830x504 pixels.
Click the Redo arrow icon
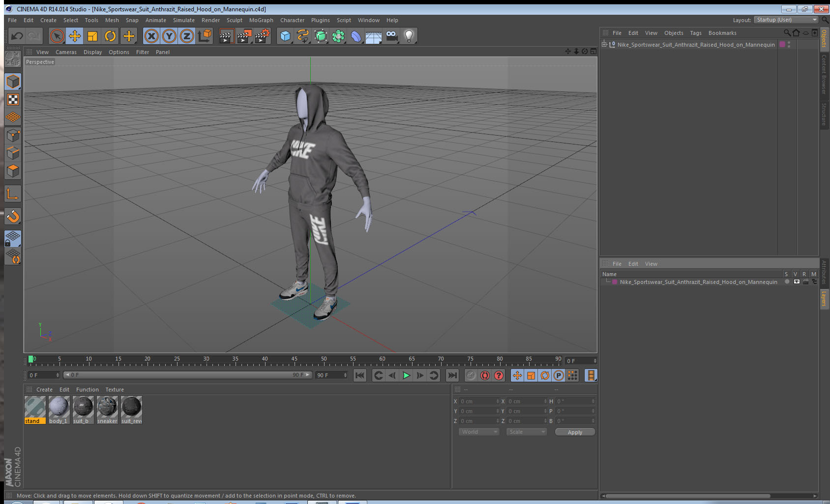(x=34, y=36)
